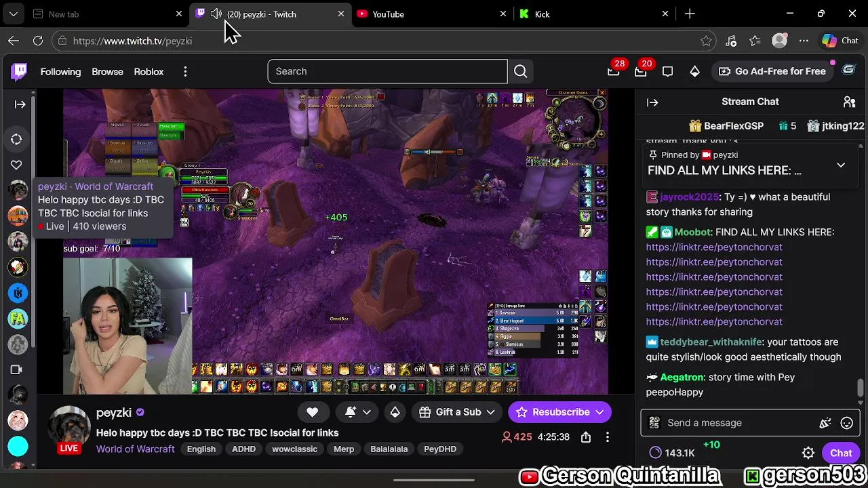Open Roblox category link
868x488 pixels.
(x=149, y=71)
